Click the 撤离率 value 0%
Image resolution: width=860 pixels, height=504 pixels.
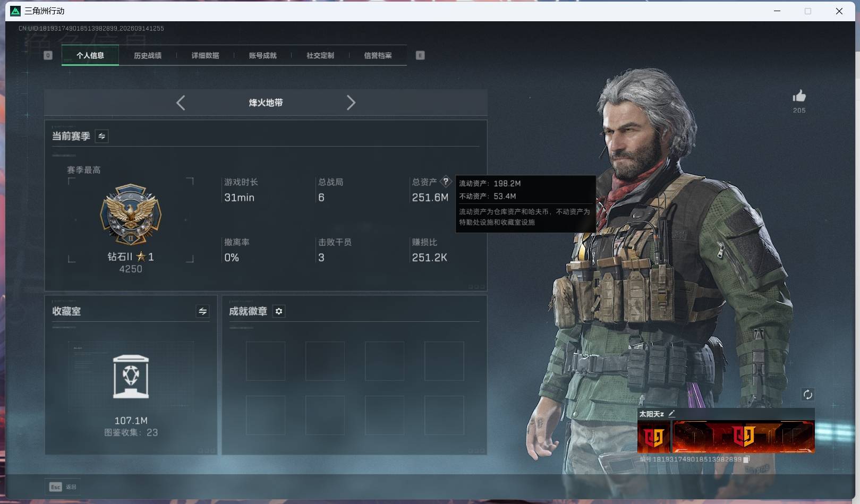pos(232,258)
